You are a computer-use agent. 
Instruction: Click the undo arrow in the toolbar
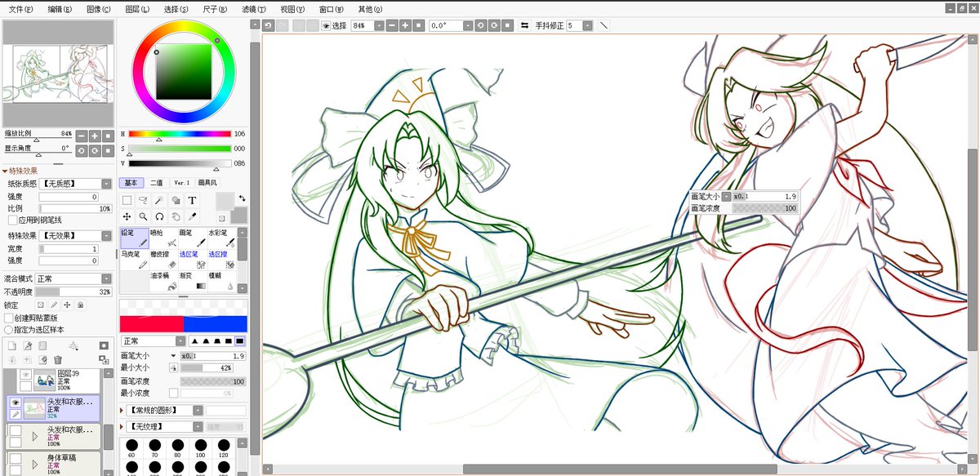coord(268,25)
